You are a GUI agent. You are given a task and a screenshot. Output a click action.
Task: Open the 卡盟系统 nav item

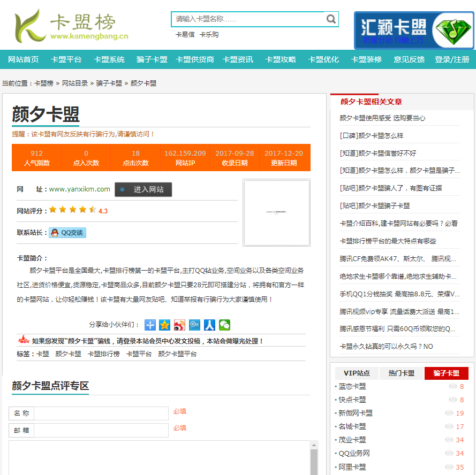pos(109,59)
